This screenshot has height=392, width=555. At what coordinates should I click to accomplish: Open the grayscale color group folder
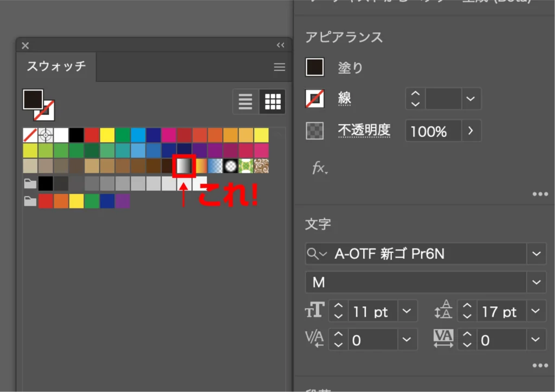tap(30, 184)
